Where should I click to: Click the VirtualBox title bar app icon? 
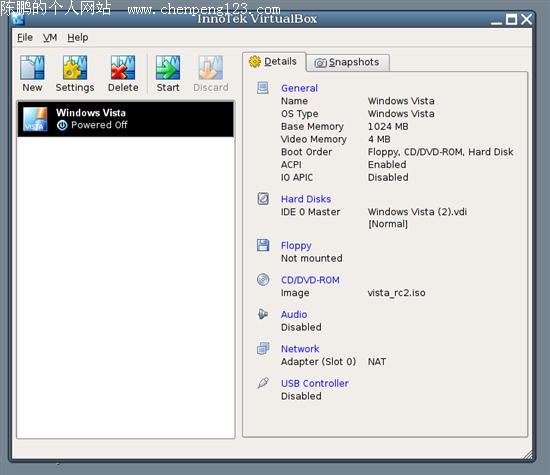click(18, 19)
